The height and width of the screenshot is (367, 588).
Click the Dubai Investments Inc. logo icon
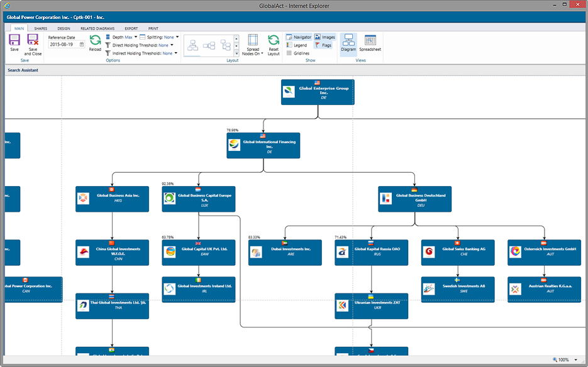pos(256,252)
